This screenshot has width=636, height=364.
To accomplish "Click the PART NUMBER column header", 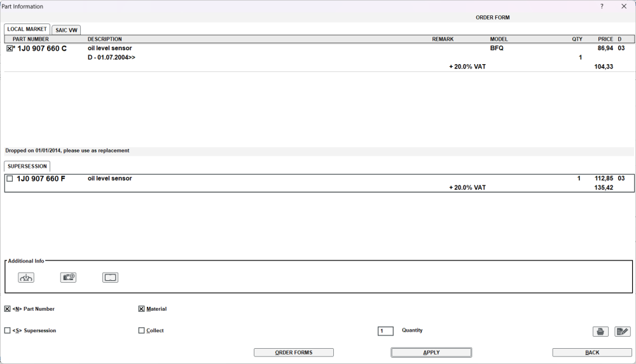I will 31,39.
